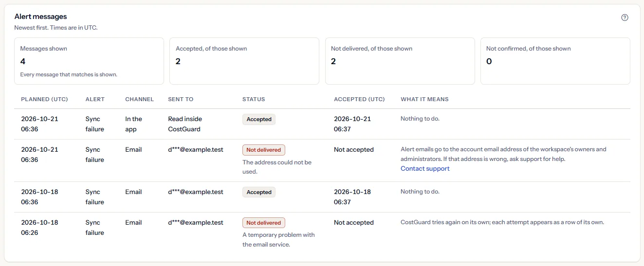Click planned time 2026-10-18 06:26

tap(39, 228)
